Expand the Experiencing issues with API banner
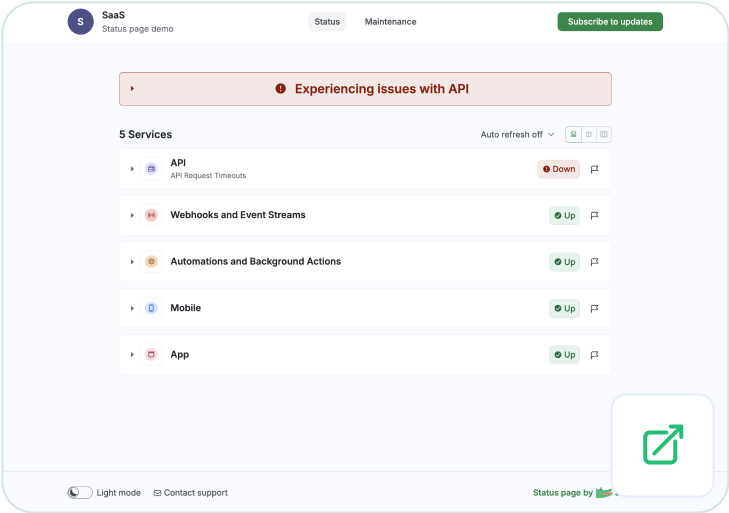This screenshot has width=729, height=513. pyautogui.click(x=132, y=88)
